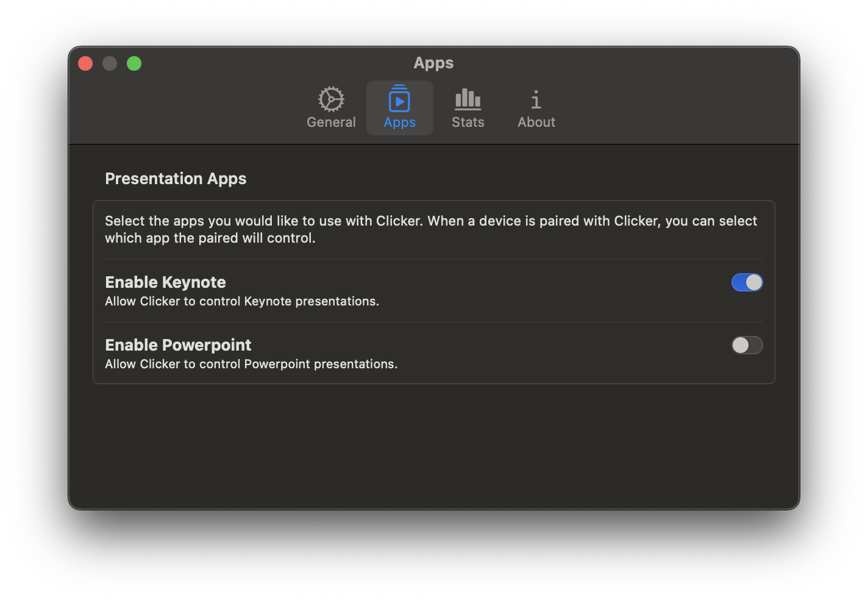Click the Presentation Apps heading
Image resolution: width=868 pixels, height=600 pixels.
point(176,179)
